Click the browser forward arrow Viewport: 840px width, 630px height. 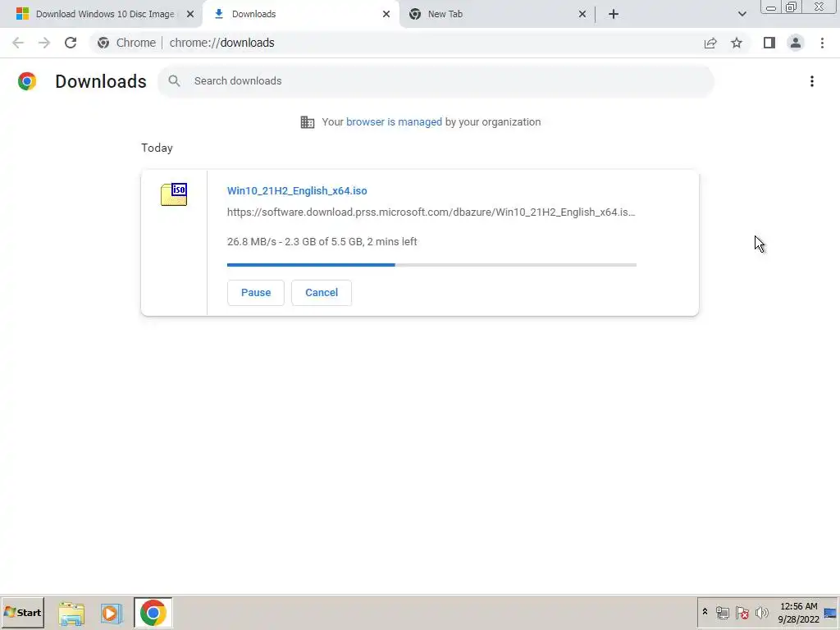pos(44,43)
